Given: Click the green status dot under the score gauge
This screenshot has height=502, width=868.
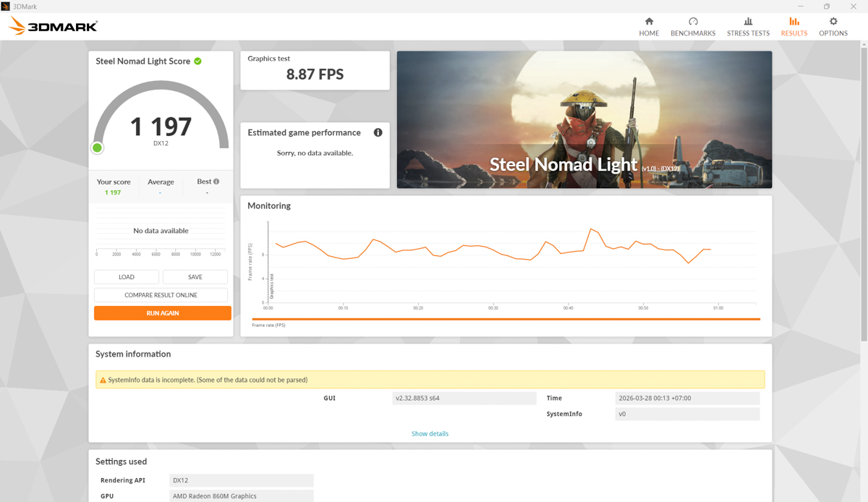Looking at the screenshot, I should [97, 148].
